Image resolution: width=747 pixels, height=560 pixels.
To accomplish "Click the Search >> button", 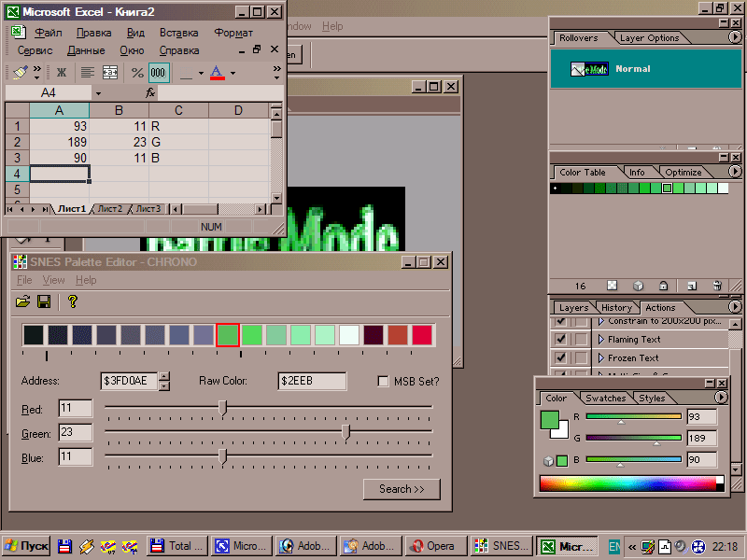I will pos(402,489).
